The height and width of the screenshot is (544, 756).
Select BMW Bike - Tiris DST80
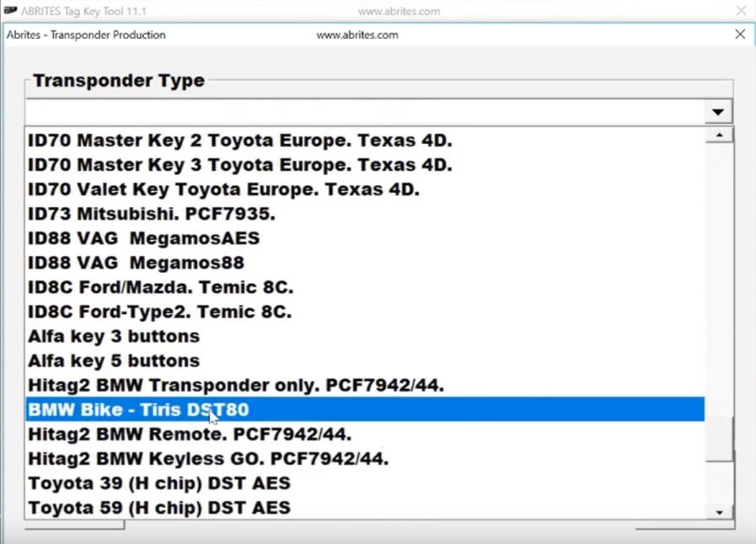139,410
